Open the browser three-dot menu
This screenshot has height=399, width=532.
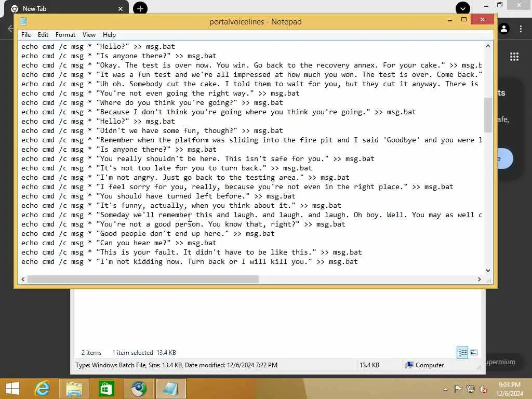point(521,29)
